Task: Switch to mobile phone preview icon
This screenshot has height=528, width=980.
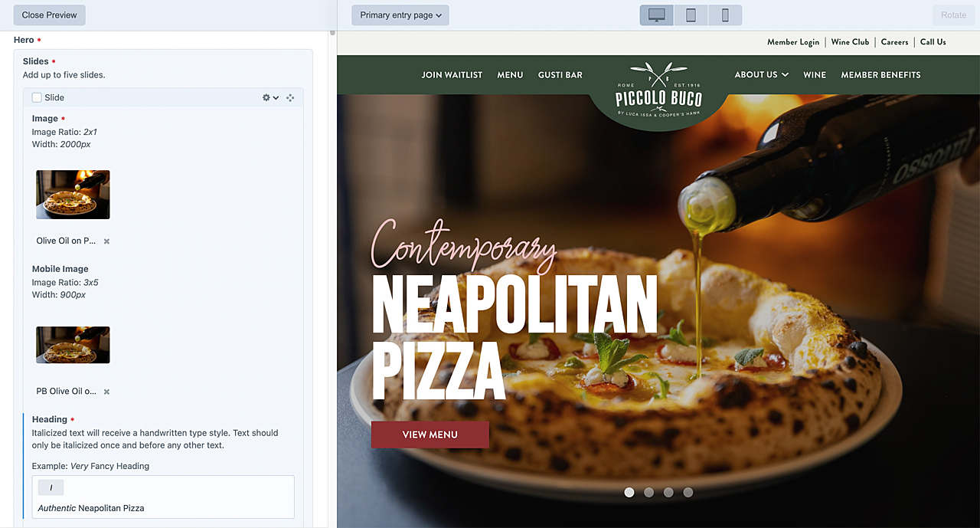Action: coord(725,15)
